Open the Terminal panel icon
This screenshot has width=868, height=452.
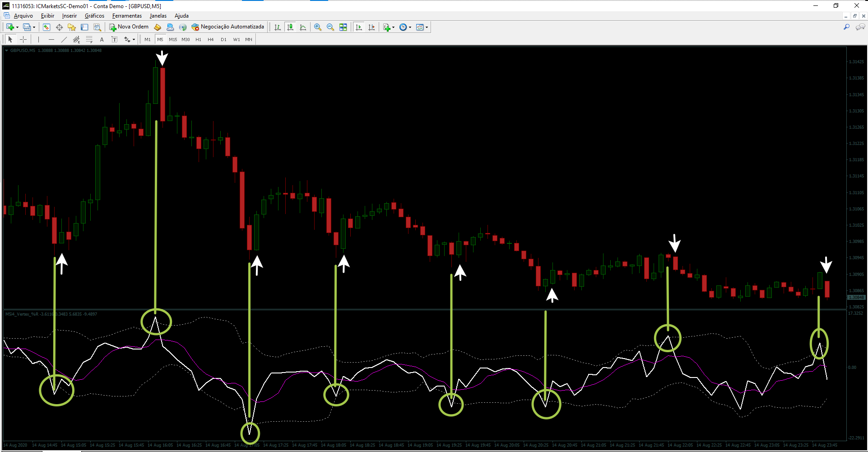[x=84, y=27]
